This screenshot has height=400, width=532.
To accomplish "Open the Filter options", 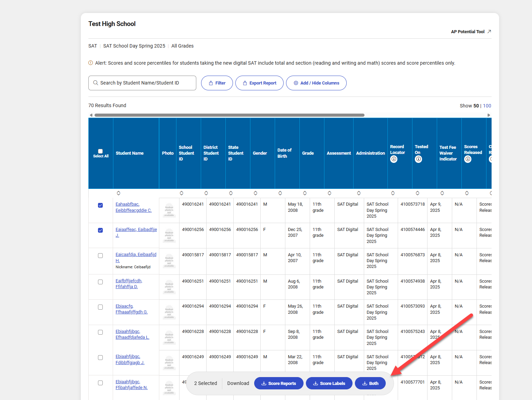I will point(217,83).
